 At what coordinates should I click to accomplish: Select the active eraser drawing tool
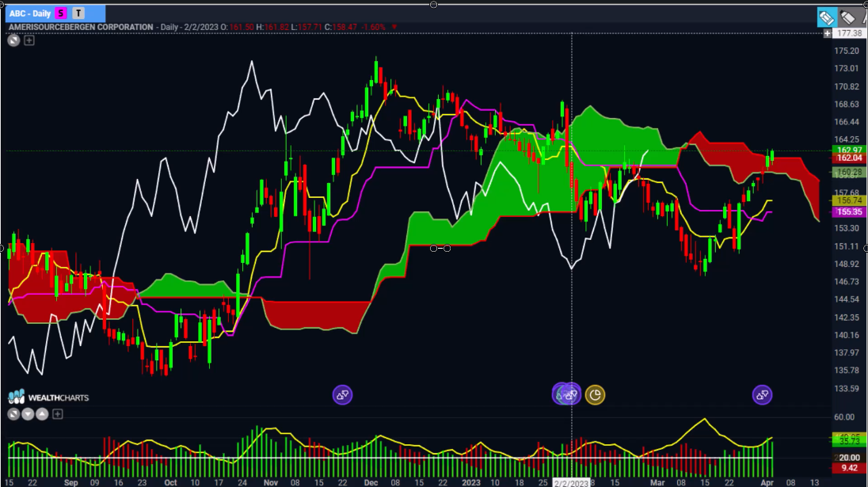[827, 17]
